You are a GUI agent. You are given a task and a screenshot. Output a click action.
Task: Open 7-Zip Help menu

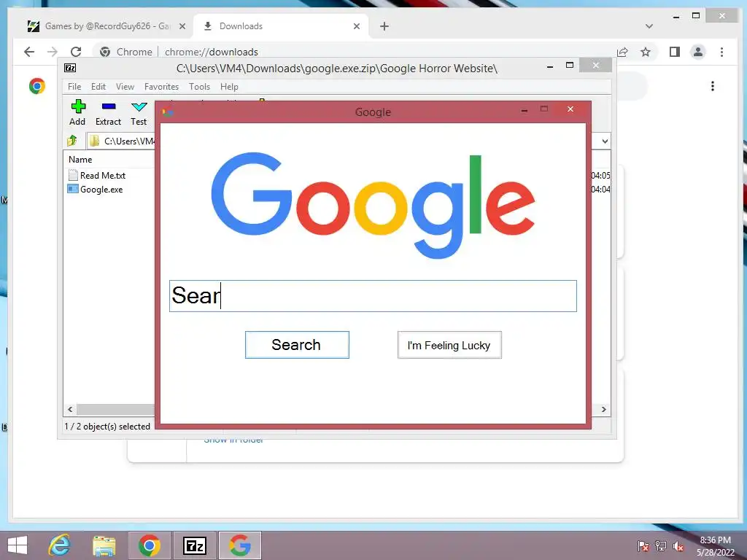[229, 87]
